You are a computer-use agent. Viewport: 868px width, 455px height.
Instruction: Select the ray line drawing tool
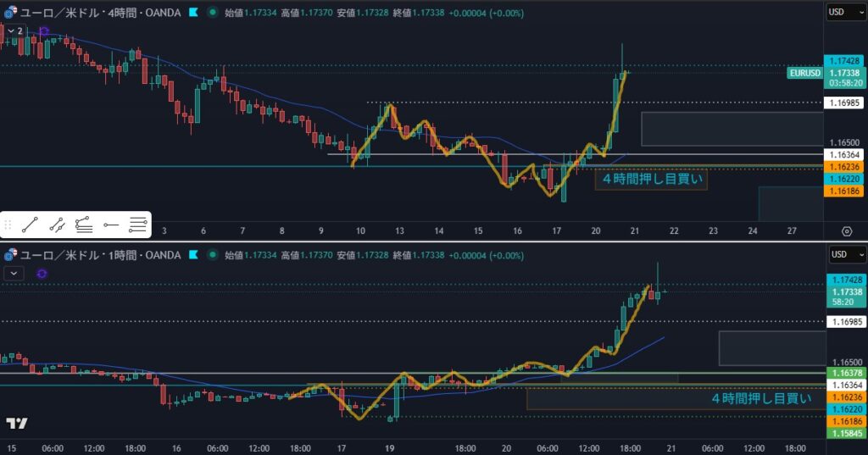pyautogui.click(x=57, y=225)
